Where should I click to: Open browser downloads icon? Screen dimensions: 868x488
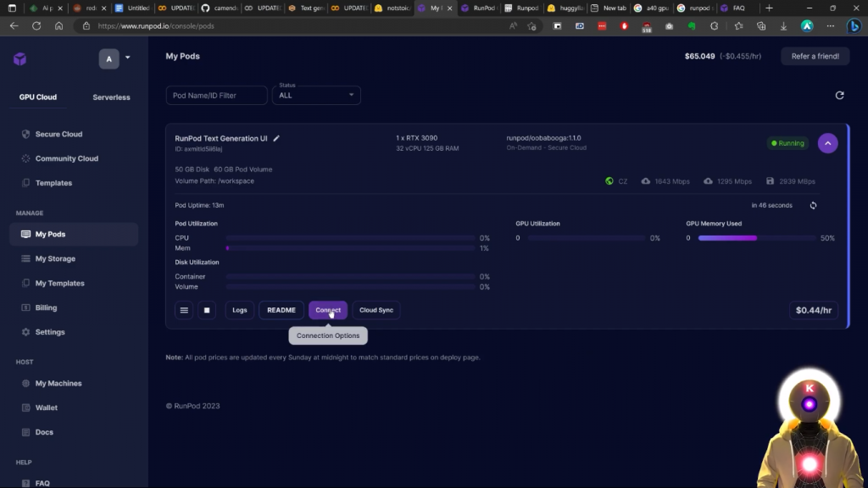click(783, 26)
